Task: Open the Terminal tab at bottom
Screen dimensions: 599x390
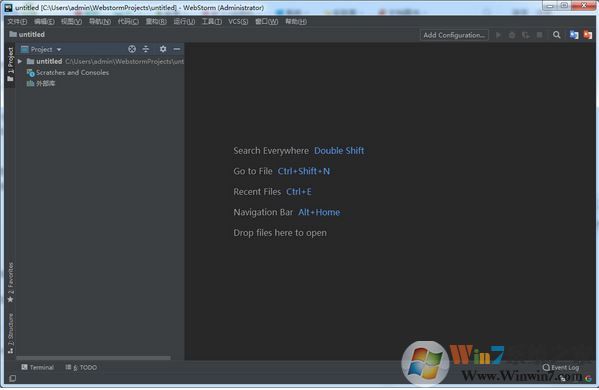Action: coord(37,367)
